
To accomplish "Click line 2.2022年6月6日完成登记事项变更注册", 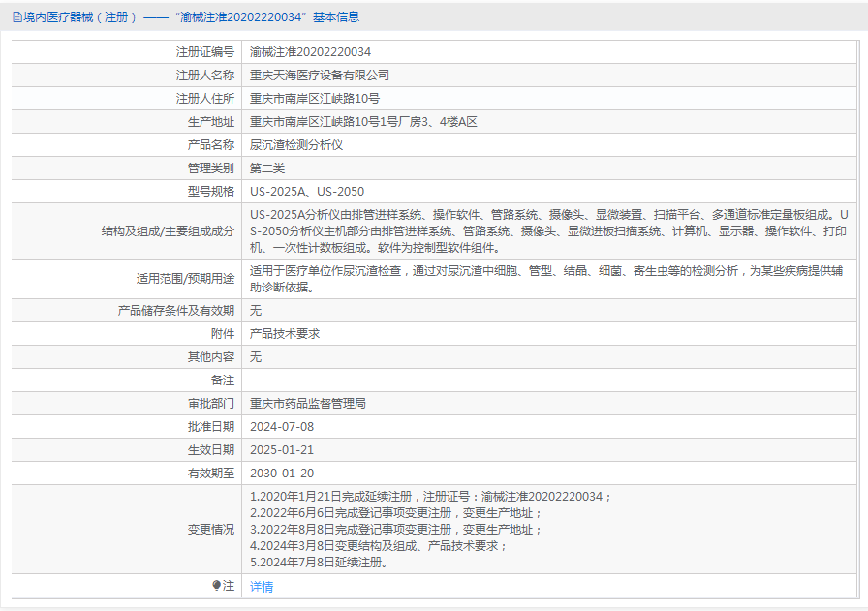I will pyautogui.click(x=396, y=513).
